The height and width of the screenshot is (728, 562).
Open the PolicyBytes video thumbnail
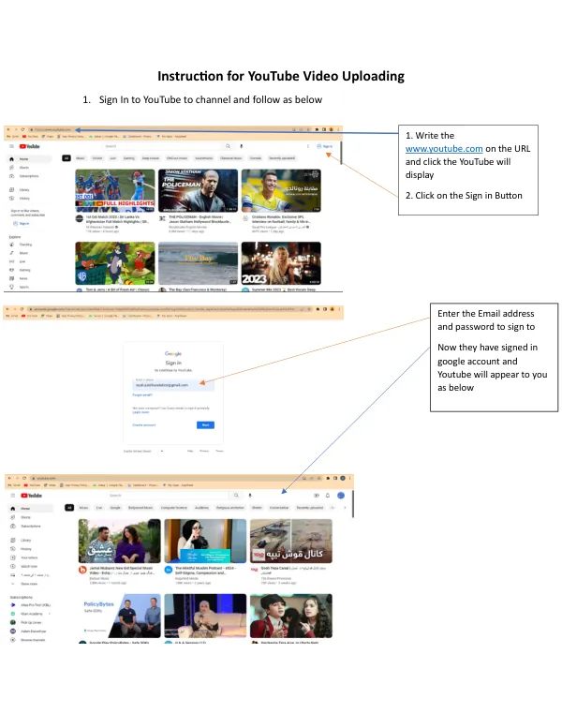click(x=120, y=616)
